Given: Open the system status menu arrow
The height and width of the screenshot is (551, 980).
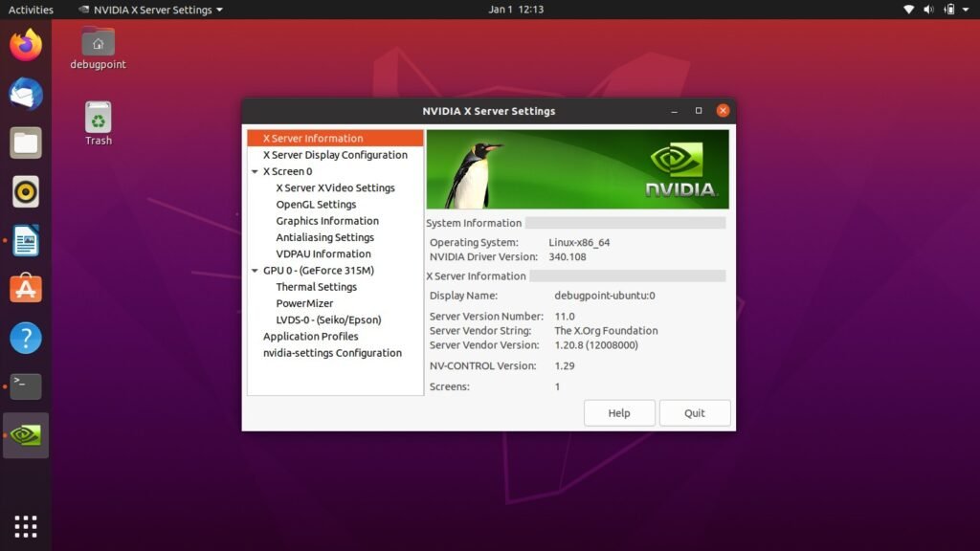Looking at the screenshot, I should point(966,10).
